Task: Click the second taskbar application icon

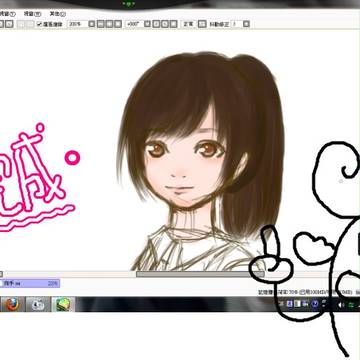Action: (38, 304)
